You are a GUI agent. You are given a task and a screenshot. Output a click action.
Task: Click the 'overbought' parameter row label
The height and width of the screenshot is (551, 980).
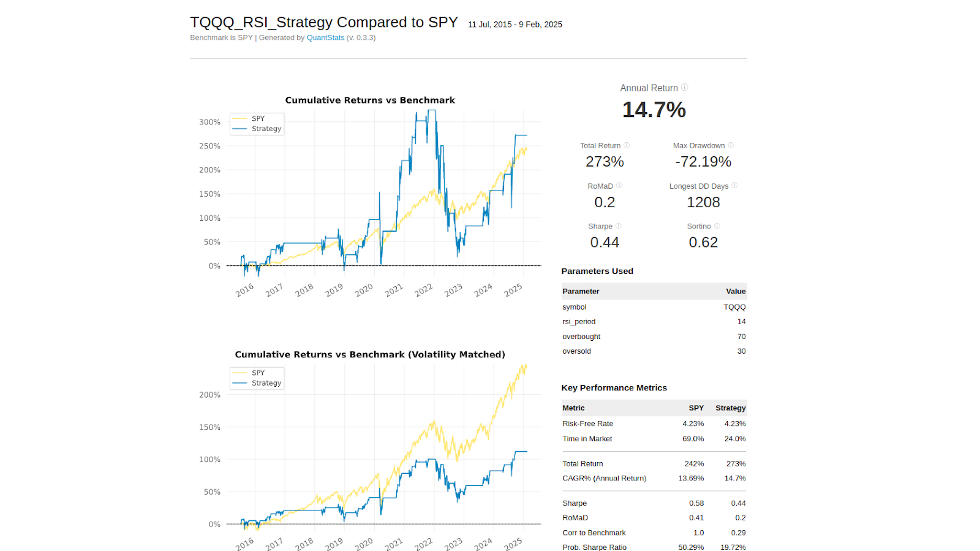pyautogui.click(x=581, y=336)
